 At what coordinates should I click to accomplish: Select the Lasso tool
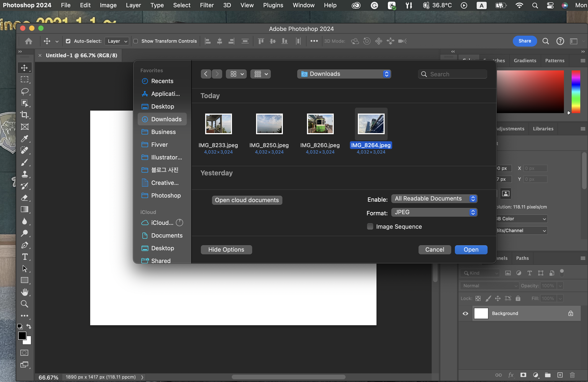[25, 91]
